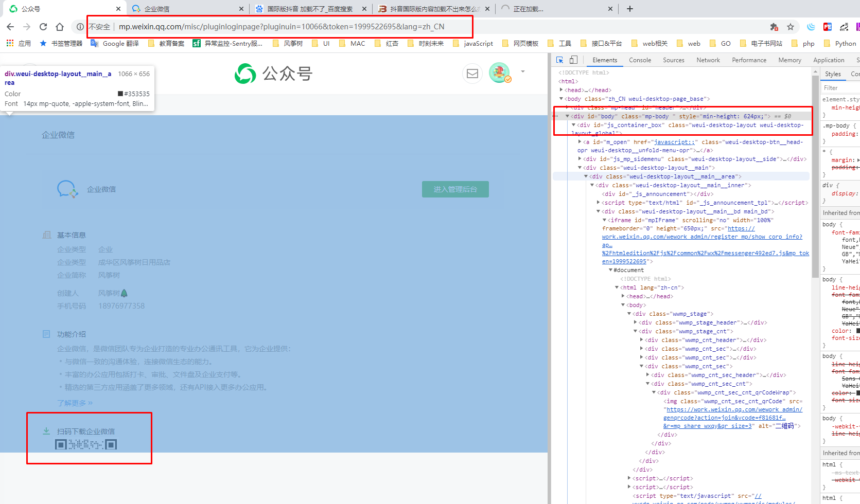Switch to the Console tab in DevTools
Image resolution: width=860 pixels, height=504 pixels.
640,60
